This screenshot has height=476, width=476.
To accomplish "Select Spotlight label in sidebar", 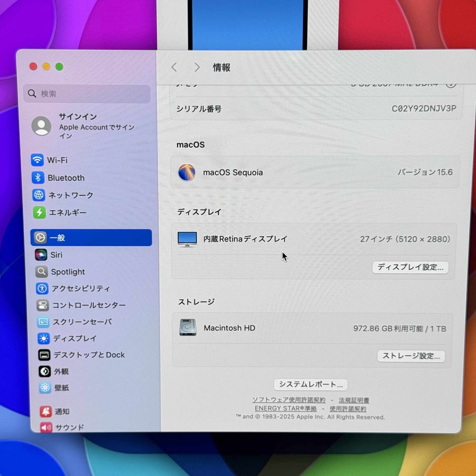I will point(68,272).
